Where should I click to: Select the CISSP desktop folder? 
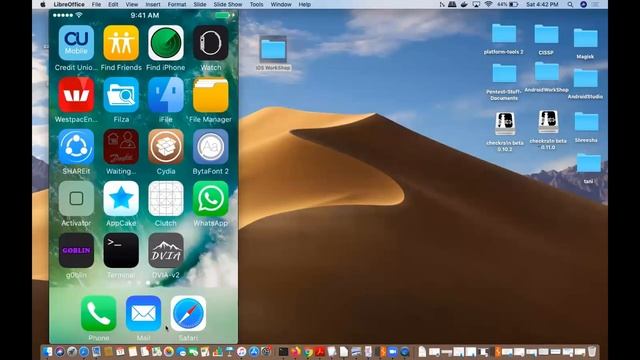pos(546,34)
